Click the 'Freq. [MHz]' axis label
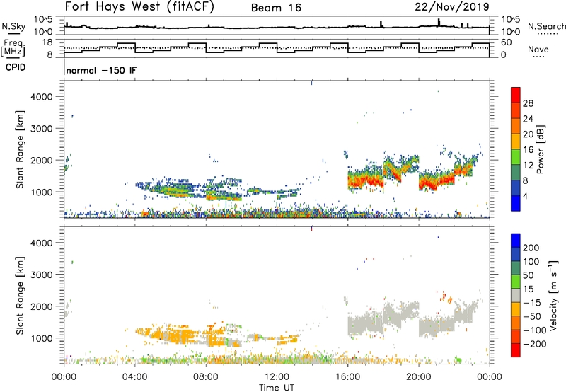The image size is (566, 392). (13, 47)
